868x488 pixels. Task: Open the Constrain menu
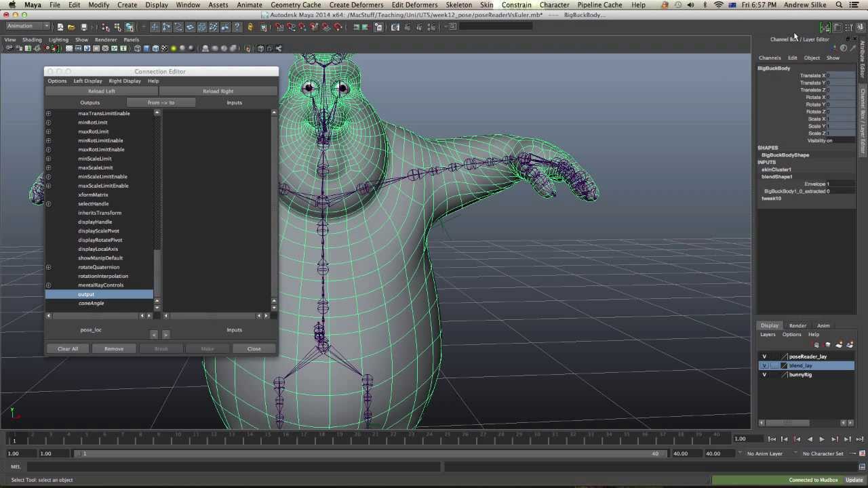(x=517, y=5)
